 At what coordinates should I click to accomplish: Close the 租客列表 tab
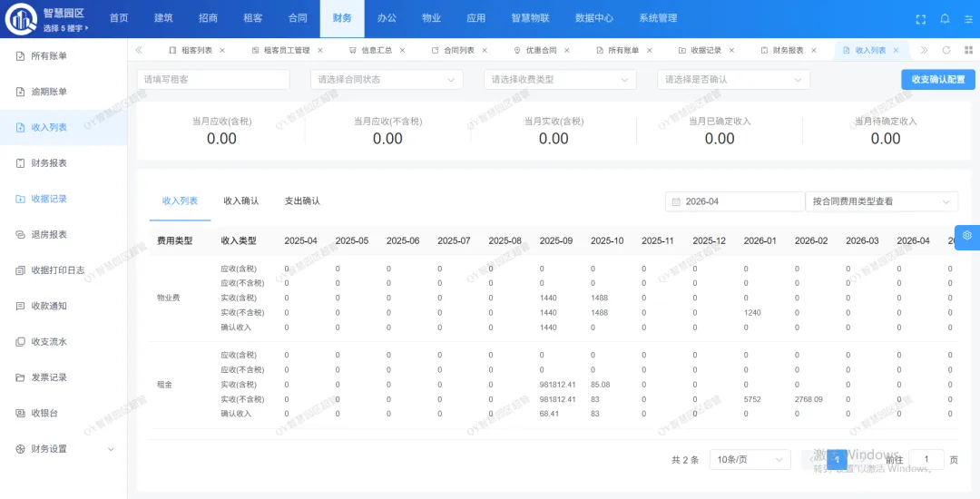pos(222,50)
